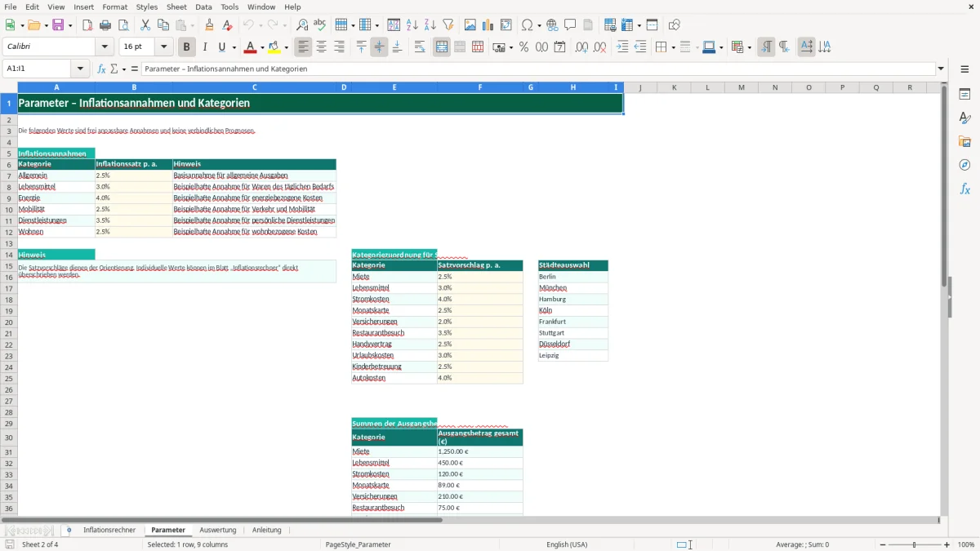Image resolution: width=980 pixels, height=551 pixels.
Task: Click the zoom slider handle
Action: click(915, 544)
